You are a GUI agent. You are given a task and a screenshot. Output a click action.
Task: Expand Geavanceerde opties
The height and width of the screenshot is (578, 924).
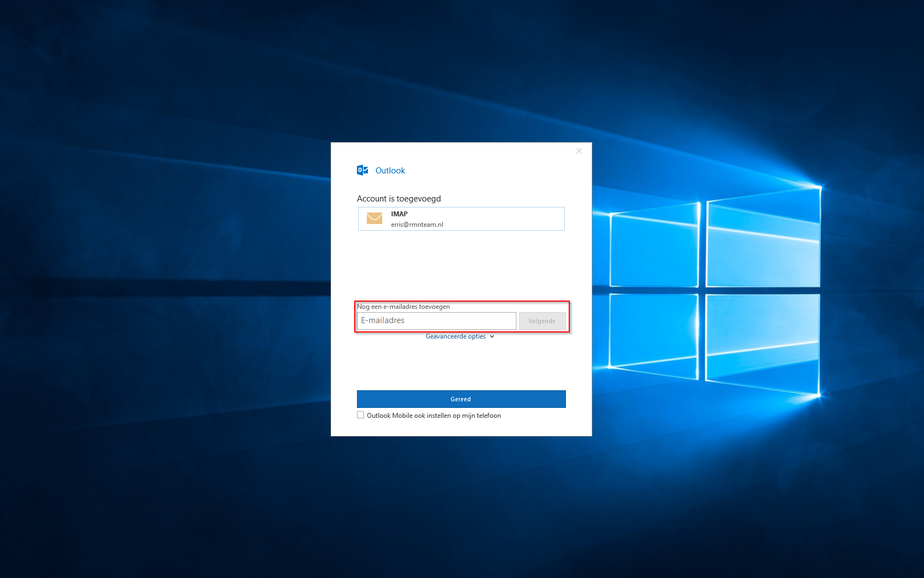tap(460, 336)
